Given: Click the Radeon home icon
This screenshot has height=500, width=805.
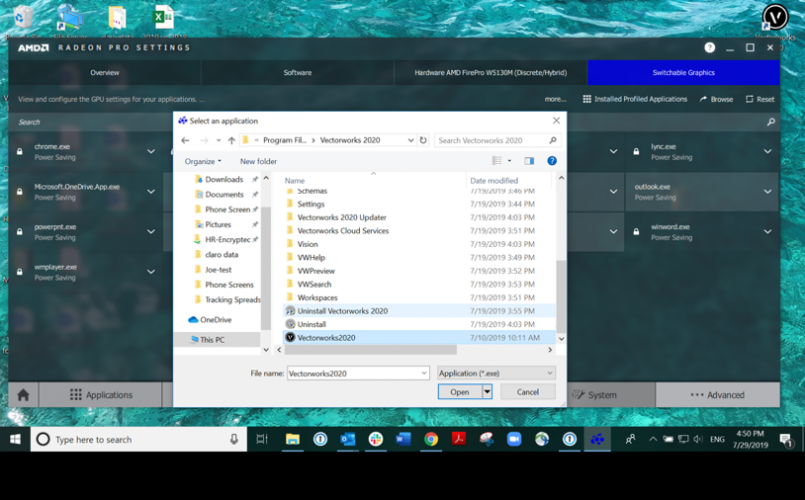Looking at the screenshot, I should [x=24, y=395].
